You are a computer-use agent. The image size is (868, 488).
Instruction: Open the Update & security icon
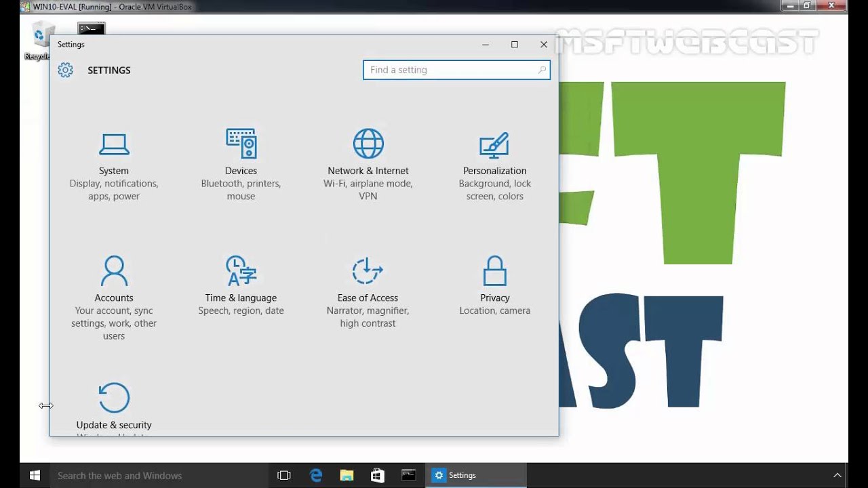pyautogui.click(x=114, y=398)
